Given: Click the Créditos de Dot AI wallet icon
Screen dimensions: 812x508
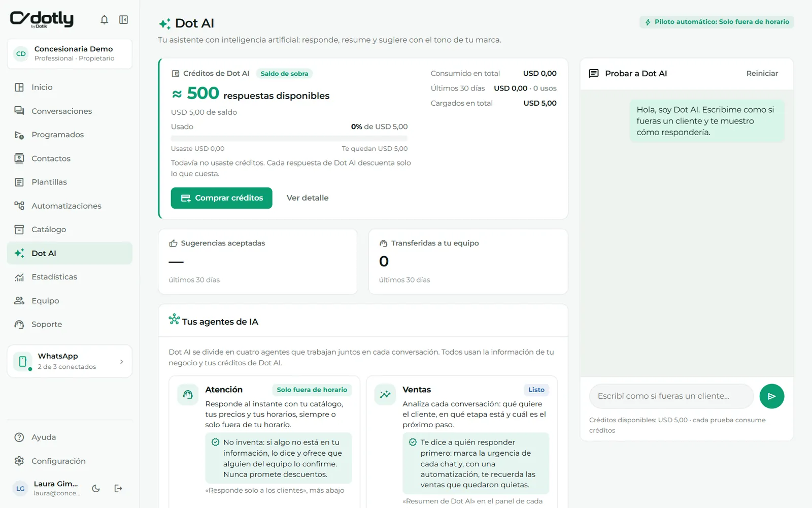Looking at the screenshot, I should point(176,74).
